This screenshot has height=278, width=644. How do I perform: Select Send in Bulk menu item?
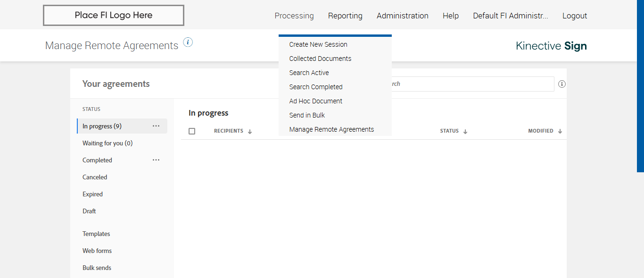[x=307, y=115]
